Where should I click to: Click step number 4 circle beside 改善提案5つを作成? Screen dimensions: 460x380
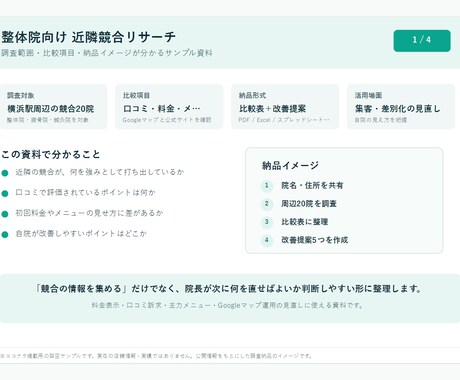[267, 240]
